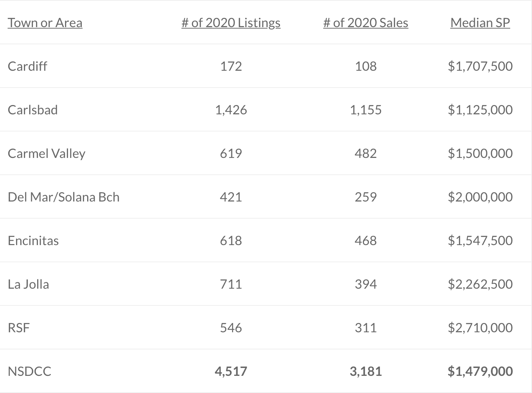This screenshot has width=532, height=393.
Task: Click the NSDCC totals row label
Action: coord(29,372)
